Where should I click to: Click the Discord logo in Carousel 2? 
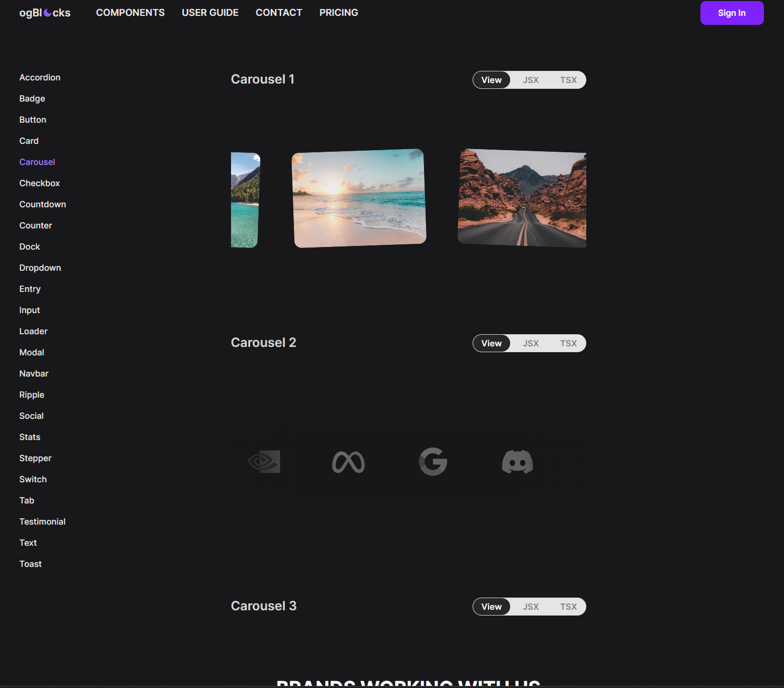tap(518, 462)
